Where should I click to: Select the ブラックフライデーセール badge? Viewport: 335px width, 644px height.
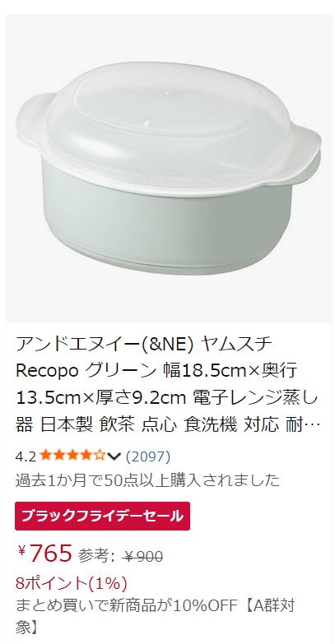pos(102,516)
